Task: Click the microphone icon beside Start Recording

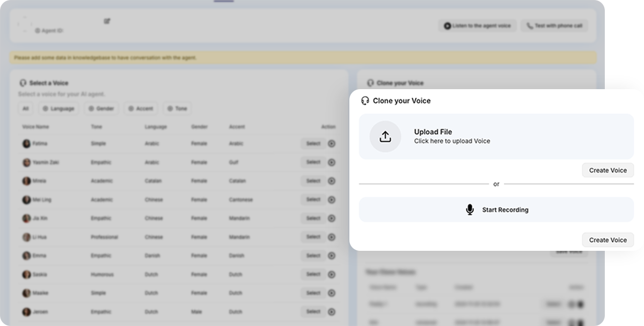Action: click(x=470, y=210)
